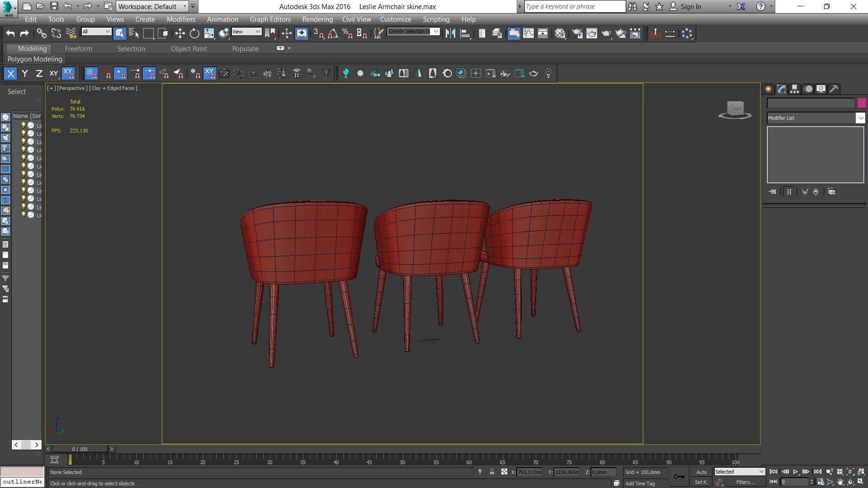
Task: Choose the Select and Move tool
Action: pos(180,33)
